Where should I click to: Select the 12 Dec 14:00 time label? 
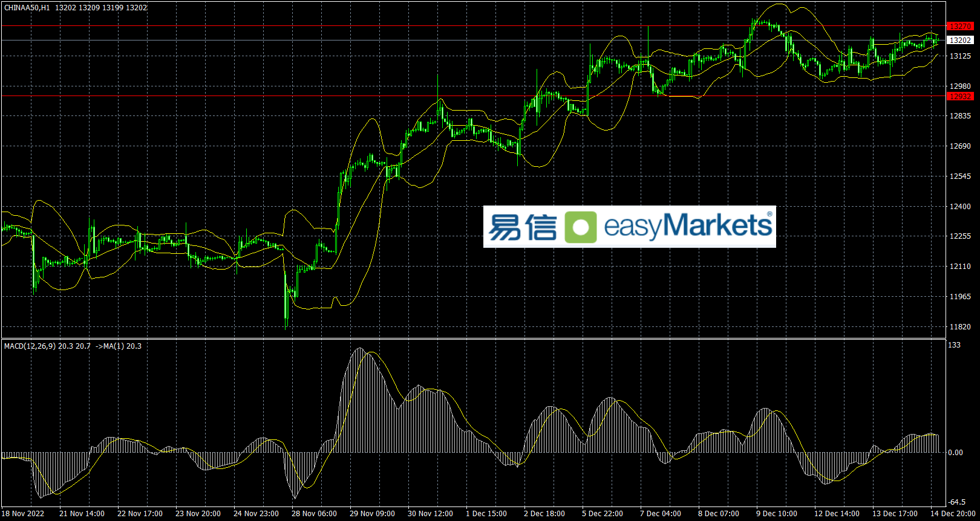click(837, 514)
